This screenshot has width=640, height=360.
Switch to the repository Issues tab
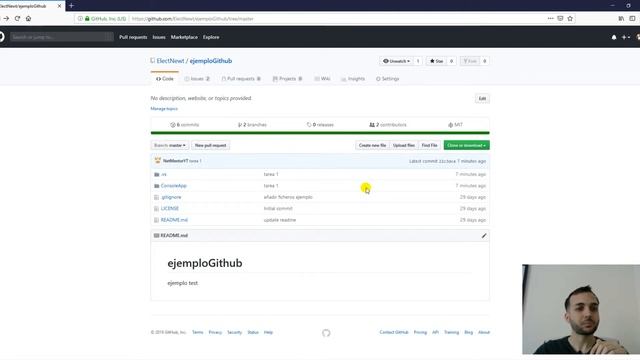197,79
